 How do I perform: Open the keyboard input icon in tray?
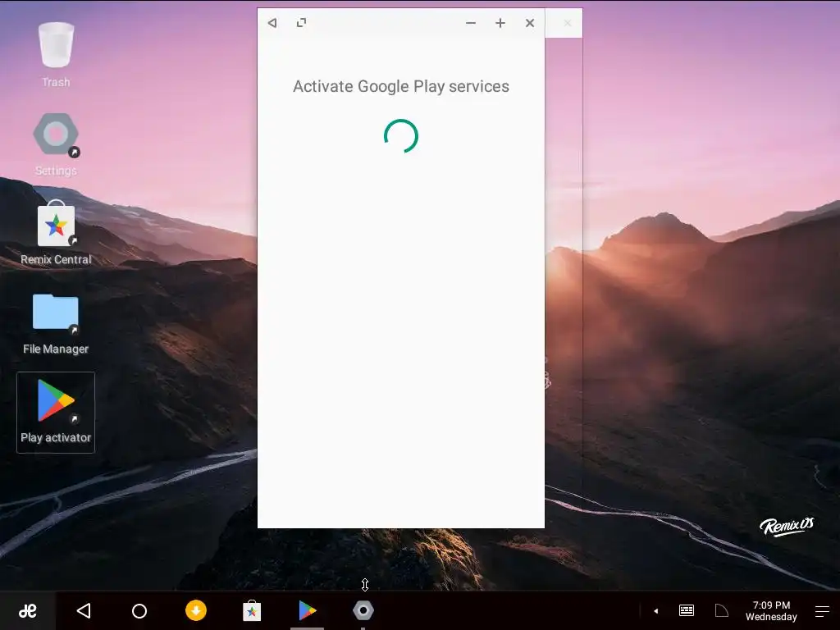pyautogui.click(x=687, y=610)
